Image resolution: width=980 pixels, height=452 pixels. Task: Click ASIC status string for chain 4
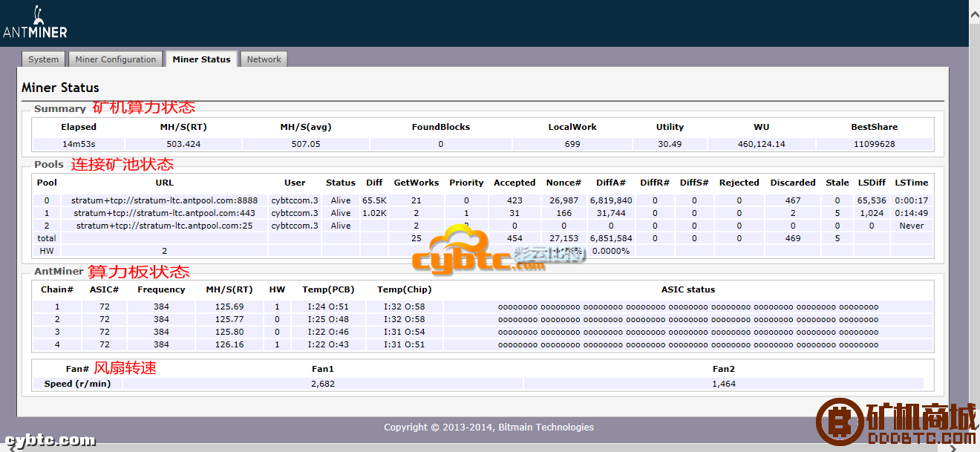688,344
